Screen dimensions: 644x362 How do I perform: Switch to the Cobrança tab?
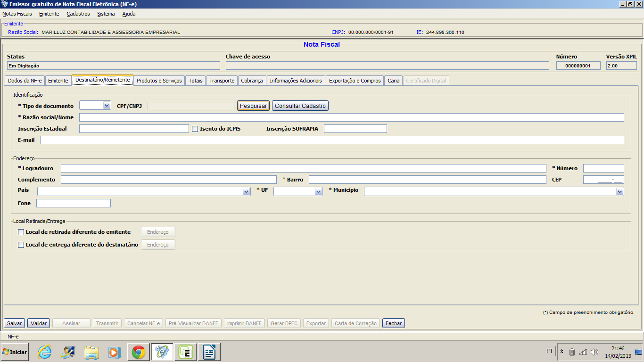[252, 81]
